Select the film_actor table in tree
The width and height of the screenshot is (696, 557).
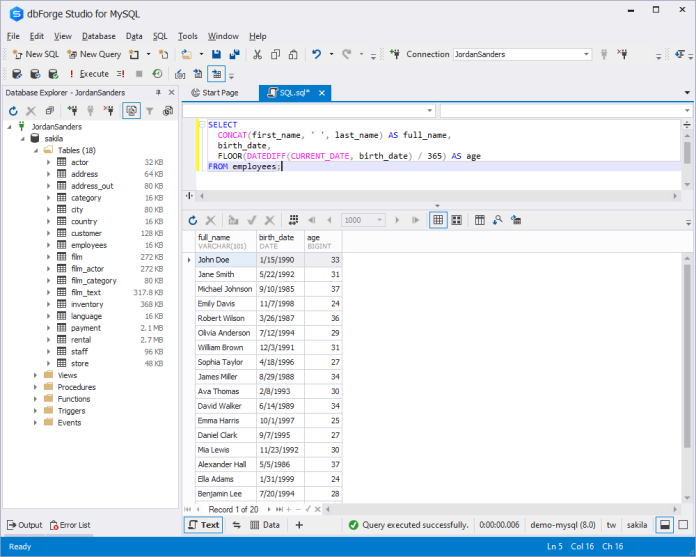85,269
